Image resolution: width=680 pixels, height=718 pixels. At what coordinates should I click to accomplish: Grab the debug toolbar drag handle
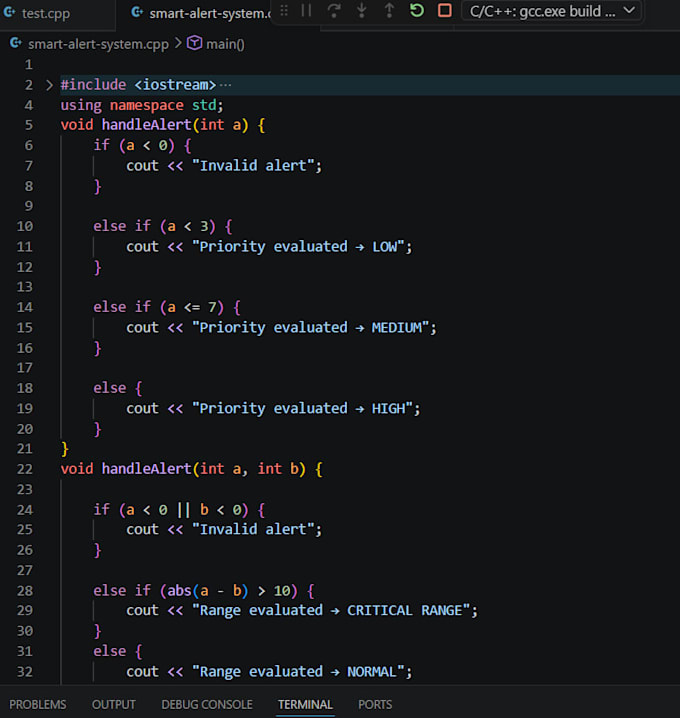[284, 10]
